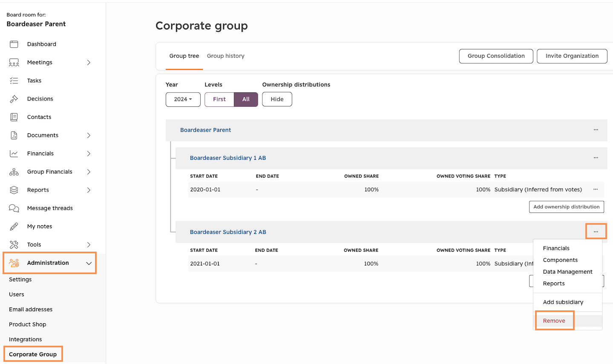Viewport: 613px width, 364px height.
Task: Choose Financials in the context menu
Action: (556, 248)
